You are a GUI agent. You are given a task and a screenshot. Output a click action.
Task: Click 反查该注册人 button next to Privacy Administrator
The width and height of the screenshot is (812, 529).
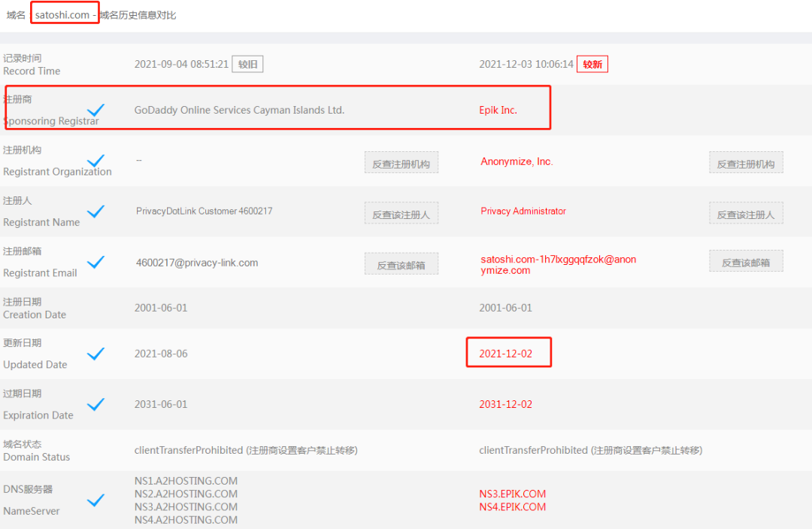[747, 213]
